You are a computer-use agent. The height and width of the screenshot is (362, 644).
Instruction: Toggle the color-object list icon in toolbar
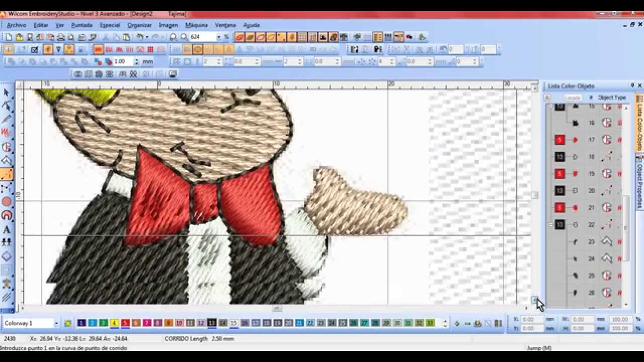coord(378,37)
